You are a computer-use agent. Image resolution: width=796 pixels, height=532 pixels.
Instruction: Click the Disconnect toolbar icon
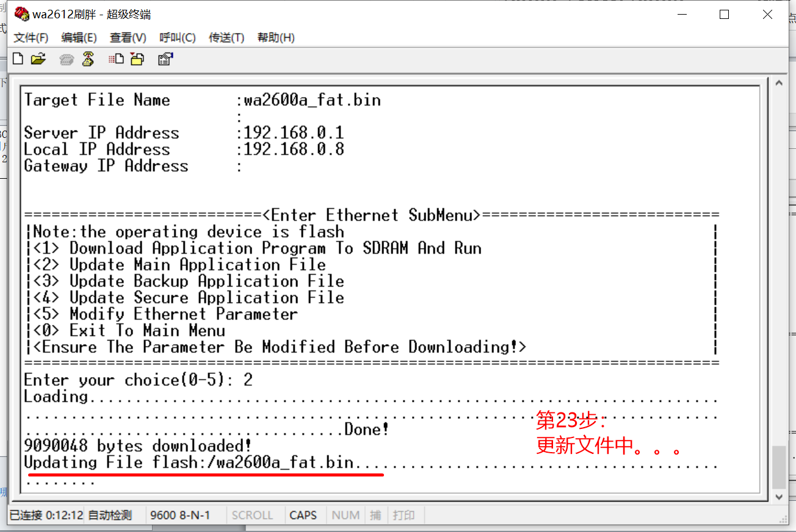pos(89,59)
